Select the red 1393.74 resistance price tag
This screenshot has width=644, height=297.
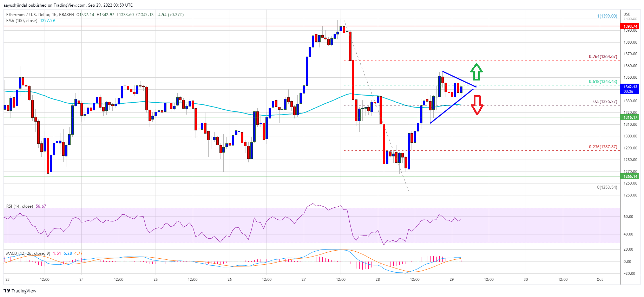point(630,26)
